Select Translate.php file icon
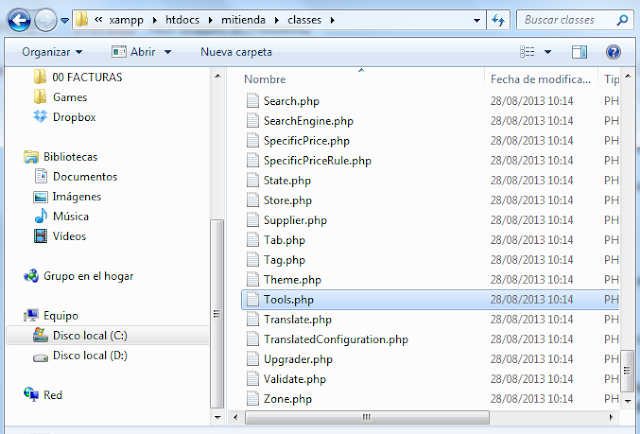This screenshot has width=640, height=434. click(x=253, y=319)
